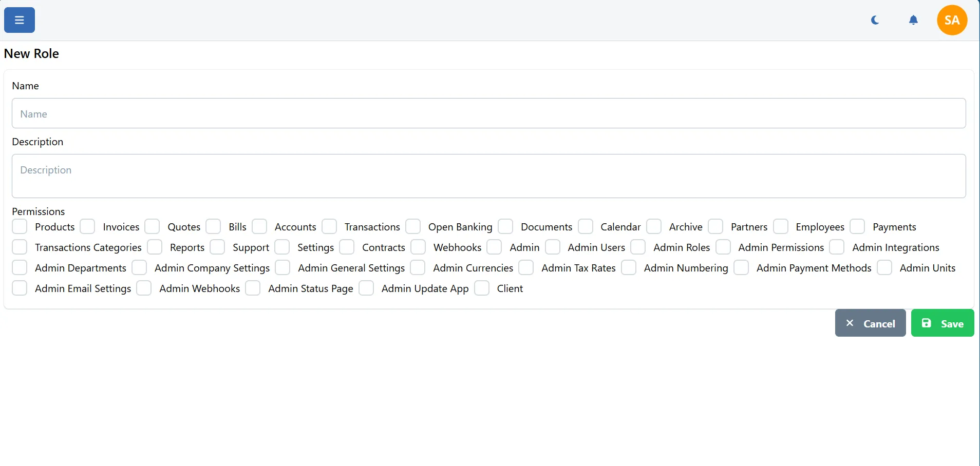Check the Invoices permission
The height and width of the screenshot is (466, 980).
(x=88, y=226)
